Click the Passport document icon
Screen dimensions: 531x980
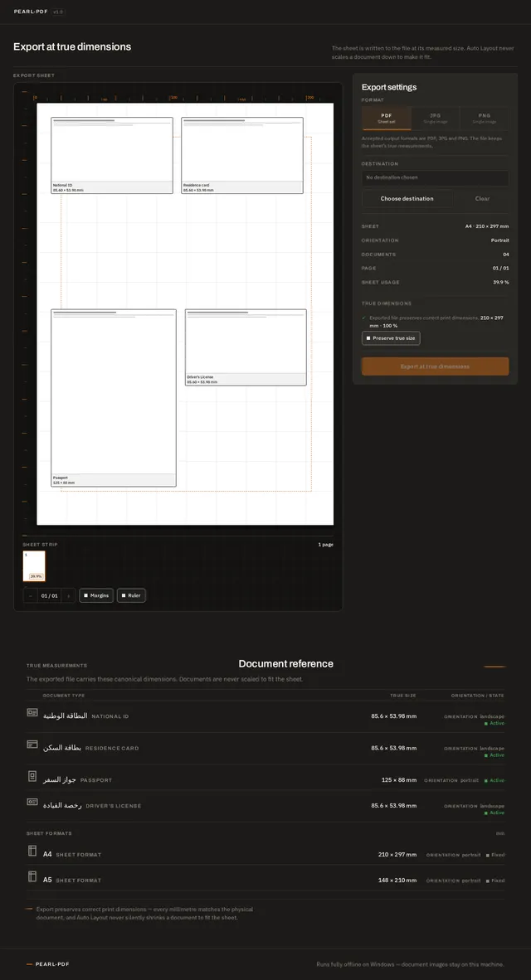pyautogui.click(x=32, y=776)
